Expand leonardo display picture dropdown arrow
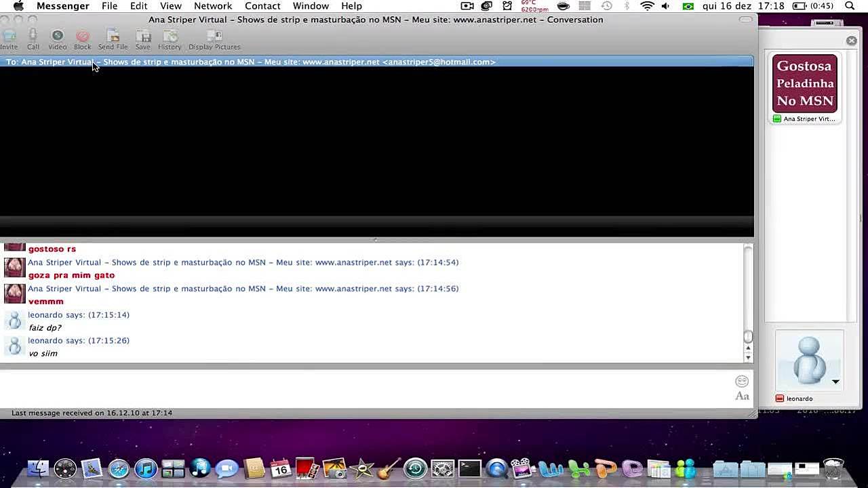Screen dimensions: 868x488 pyautogui.click(x=835, y=382)
